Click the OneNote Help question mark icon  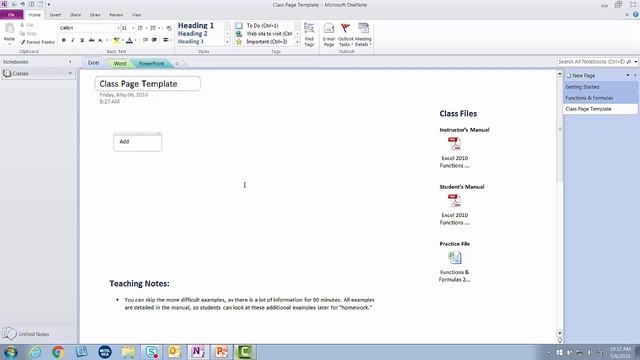636,14
